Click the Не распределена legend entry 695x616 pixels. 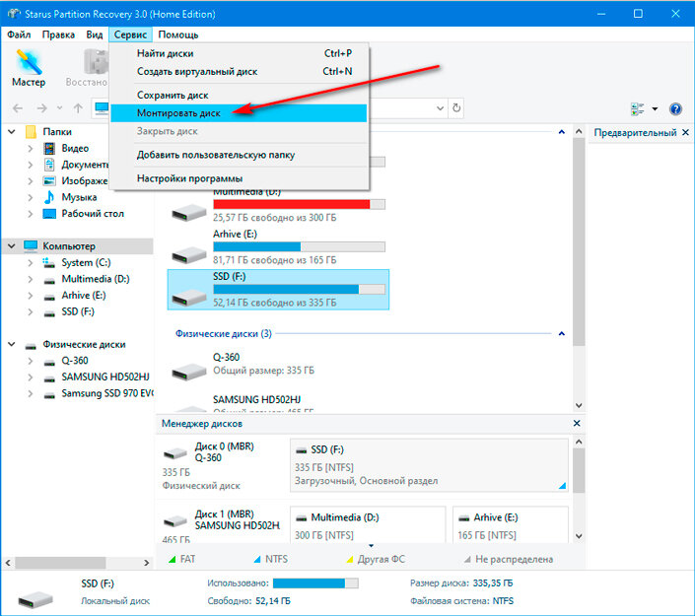tap(509, 559)
